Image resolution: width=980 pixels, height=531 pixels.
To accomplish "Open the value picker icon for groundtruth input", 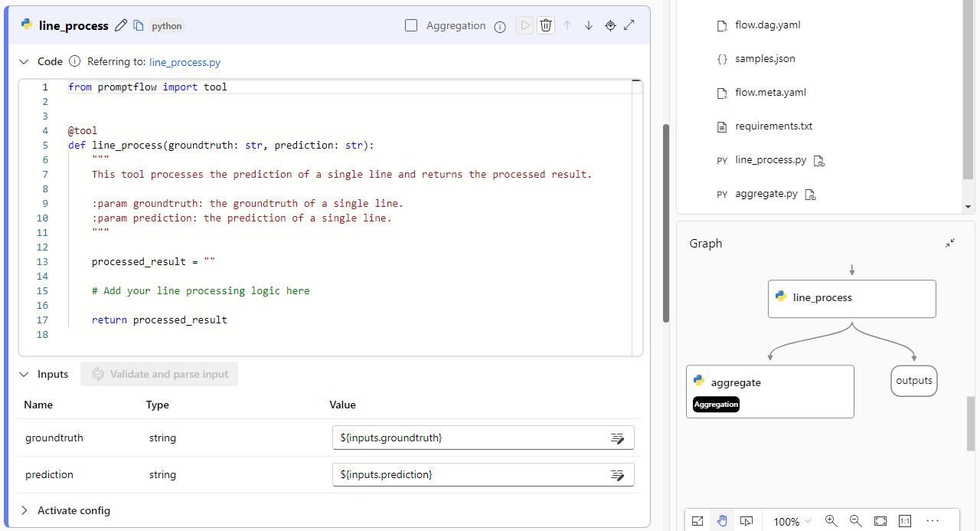I will tap(617, 438).
